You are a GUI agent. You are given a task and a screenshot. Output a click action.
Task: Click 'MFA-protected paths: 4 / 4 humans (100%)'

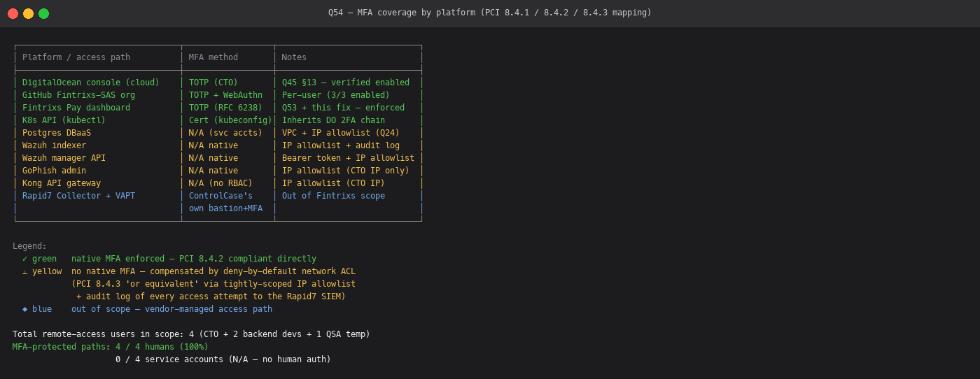point(111,347)
